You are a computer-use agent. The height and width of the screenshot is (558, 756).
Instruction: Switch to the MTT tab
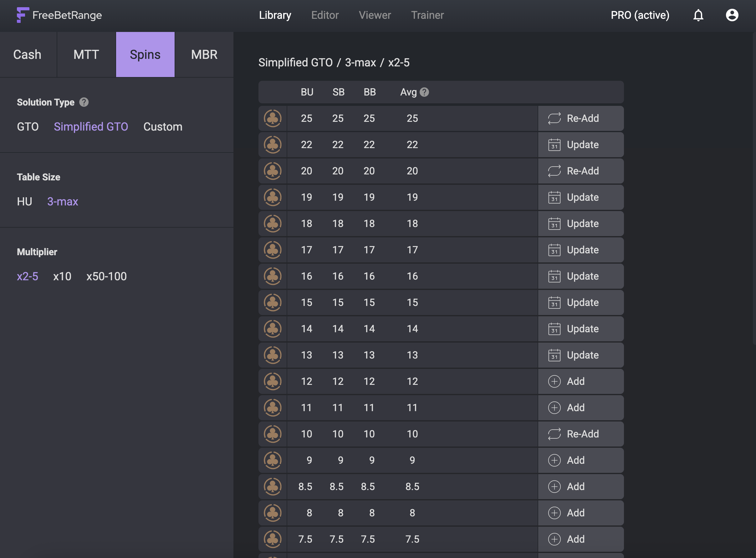coord(86,54)
